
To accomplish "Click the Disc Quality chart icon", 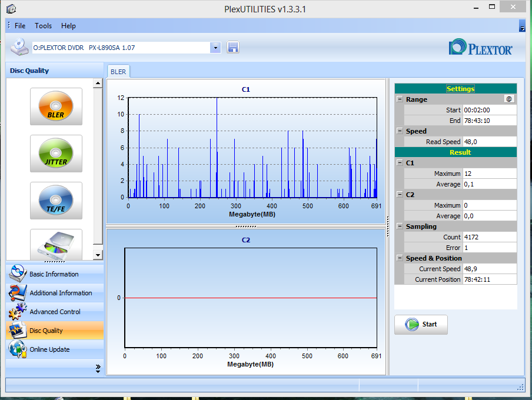I will coord(18,331).
